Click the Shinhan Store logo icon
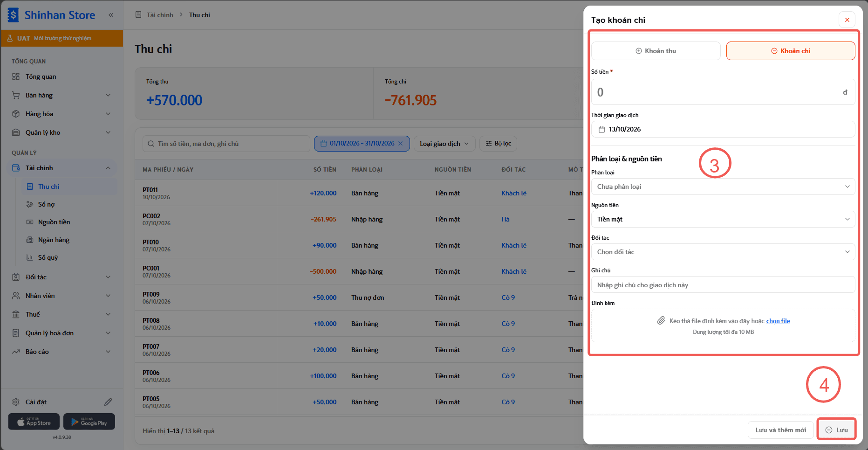Screen dimensions: 868x450 [14, 15]
